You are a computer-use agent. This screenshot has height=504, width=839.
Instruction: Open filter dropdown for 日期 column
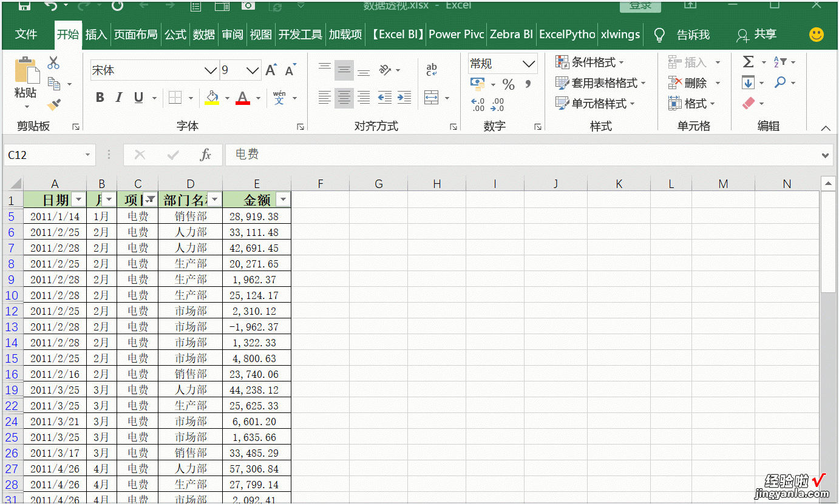pyautogui.click(x=78, y=200)
